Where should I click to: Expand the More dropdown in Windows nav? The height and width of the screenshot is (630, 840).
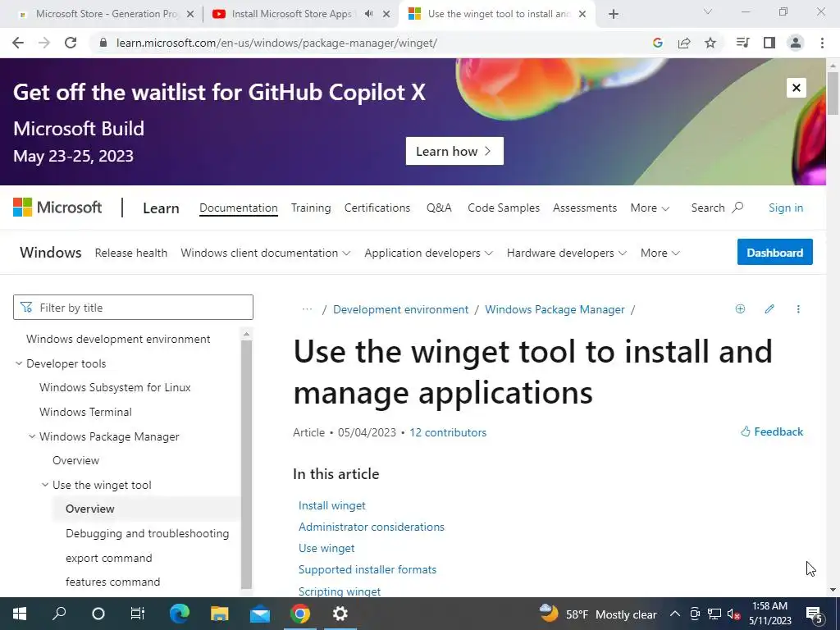coord(660,253)
